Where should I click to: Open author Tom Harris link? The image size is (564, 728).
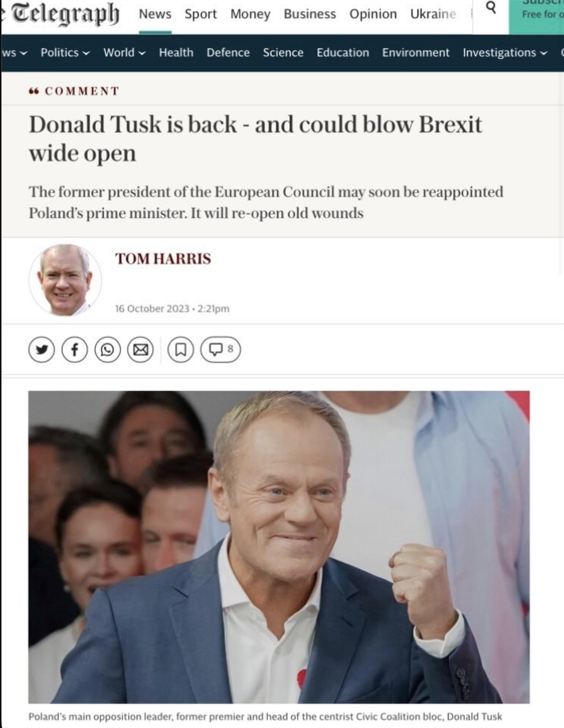click(x=163, y=259)
